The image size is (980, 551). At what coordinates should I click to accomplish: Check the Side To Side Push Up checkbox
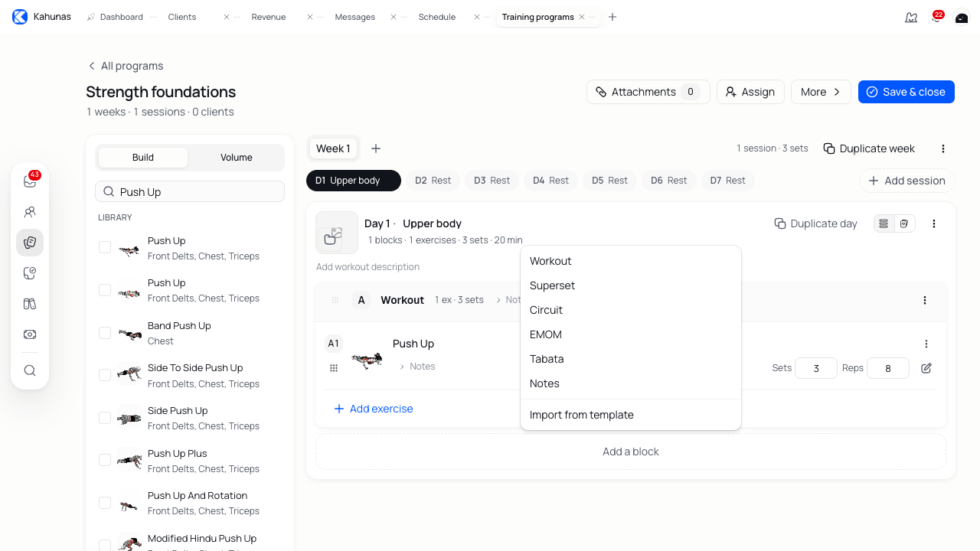click(105, 375)
